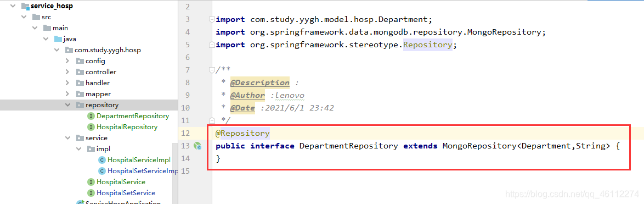Fold the import block at line 3
Screen dimensions: 644x204
coord(212,19)
